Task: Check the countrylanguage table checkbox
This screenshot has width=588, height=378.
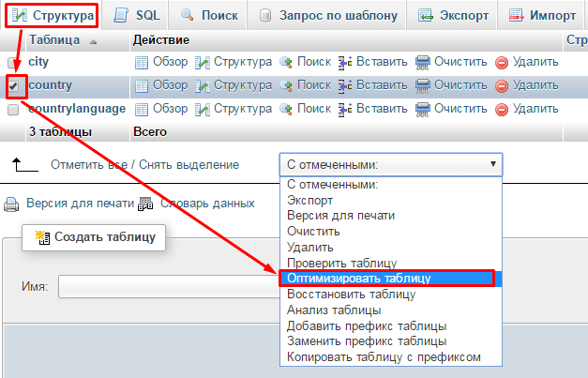Action: [x=13, y=110]
